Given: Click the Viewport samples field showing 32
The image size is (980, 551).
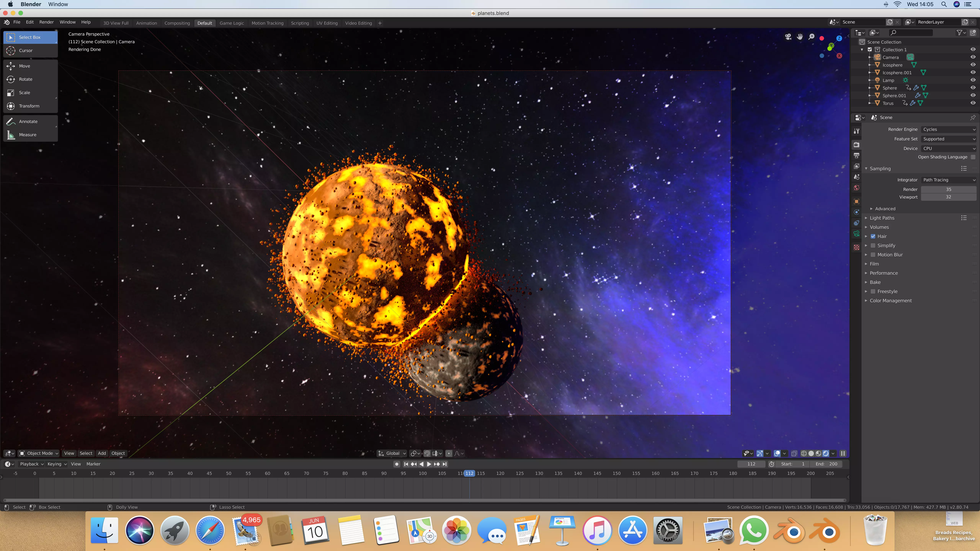Looking at the screenshot, I should click(949, 197).
